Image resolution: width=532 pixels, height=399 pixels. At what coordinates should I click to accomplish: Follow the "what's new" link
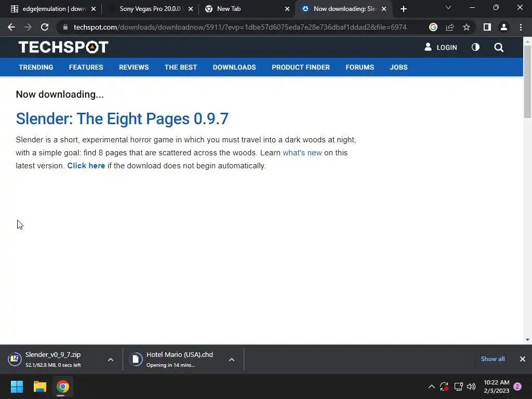point(302,153)
